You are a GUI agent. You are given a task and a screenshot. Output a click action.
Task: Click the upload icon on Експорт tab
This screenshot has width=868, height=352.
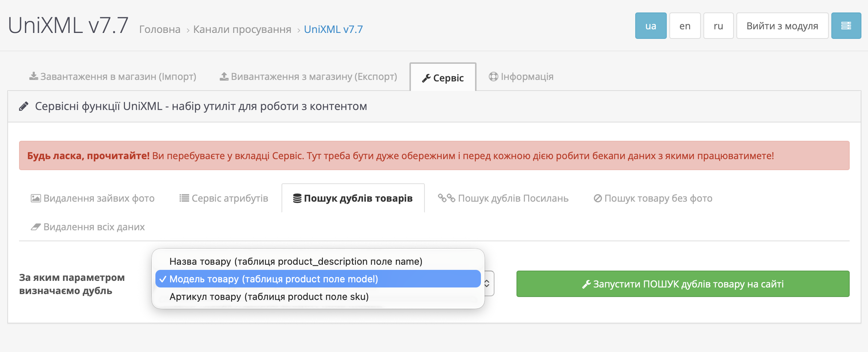(224, 76)
